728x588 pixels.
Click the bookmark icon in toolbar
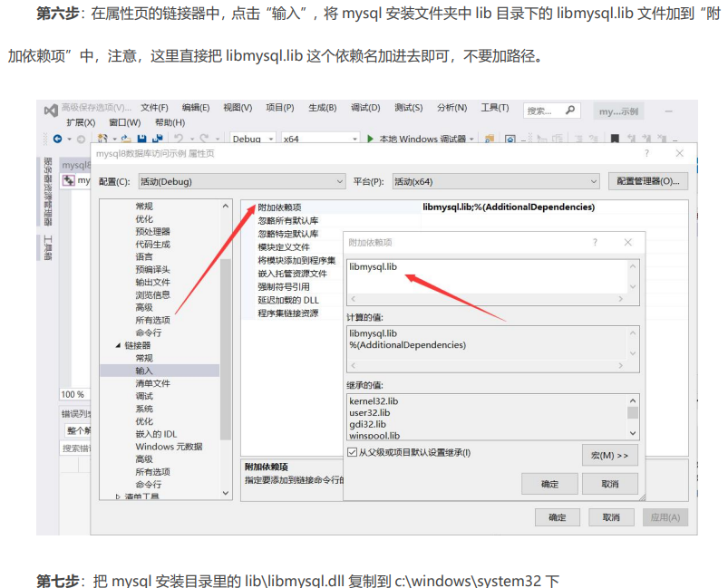pyautogui.click(x=615, y=139)
